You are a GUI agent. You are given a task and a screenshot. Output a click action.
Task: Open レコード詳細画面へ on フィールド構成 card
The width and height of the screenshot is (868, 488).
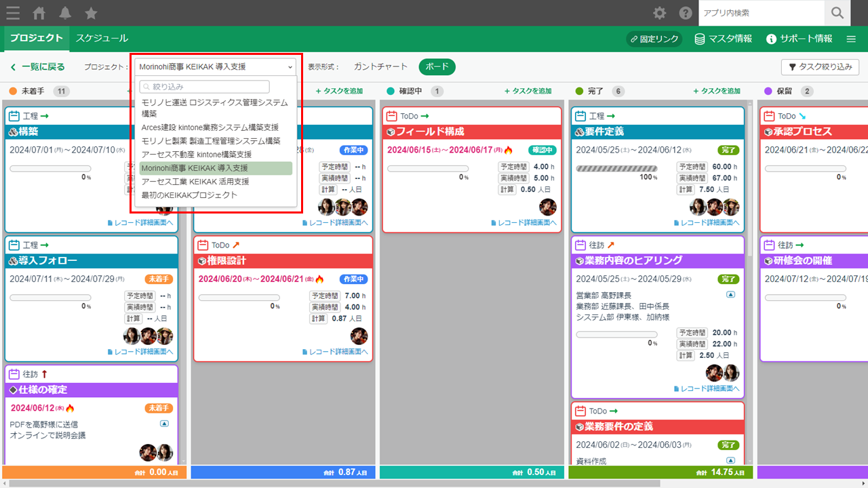click(x=524, y=222)
